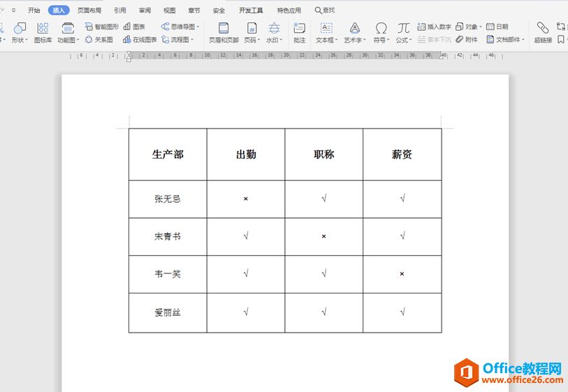Insert a 日期 date

pyautogui.click(x=497, y=27)
